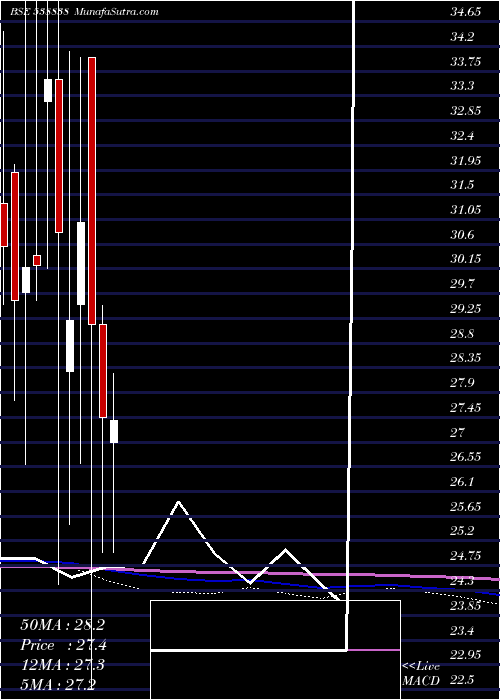Pick the 29.7 axis value
The height and width of the screenshot is (700, 500).
pos(463,284)
